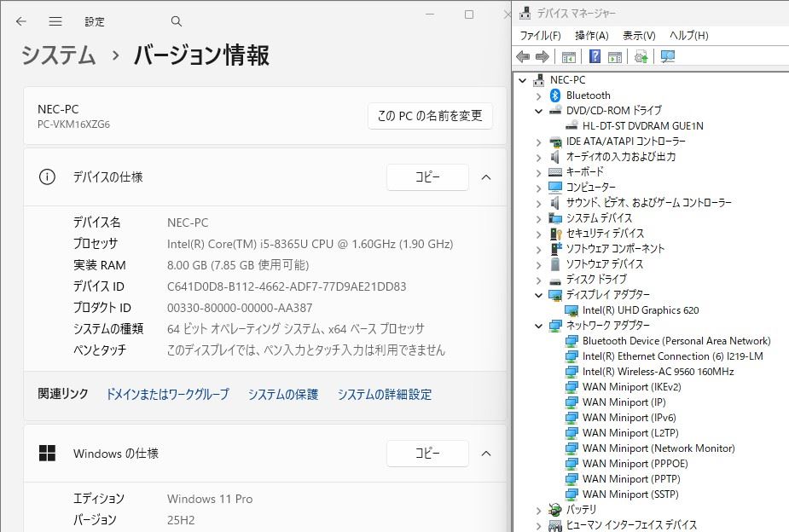Click the この PC の名前を変更 button

430,116
